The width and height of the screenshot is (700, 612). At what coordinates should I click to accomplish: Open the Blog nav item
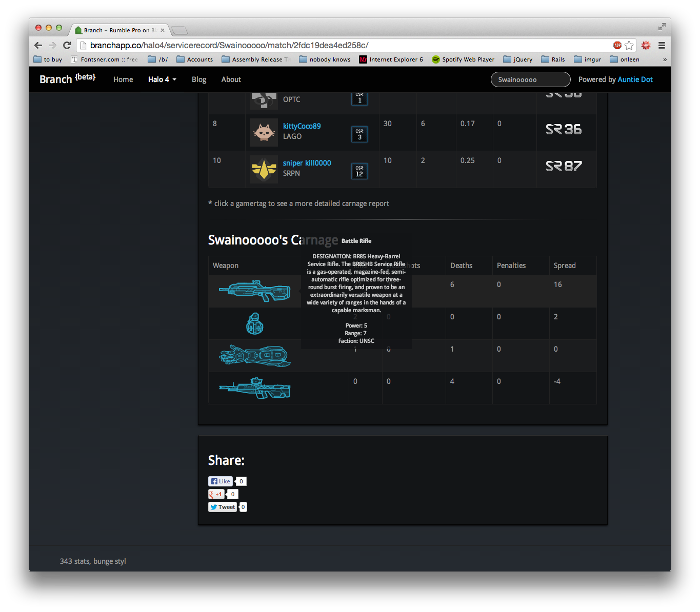click(199, 79)
